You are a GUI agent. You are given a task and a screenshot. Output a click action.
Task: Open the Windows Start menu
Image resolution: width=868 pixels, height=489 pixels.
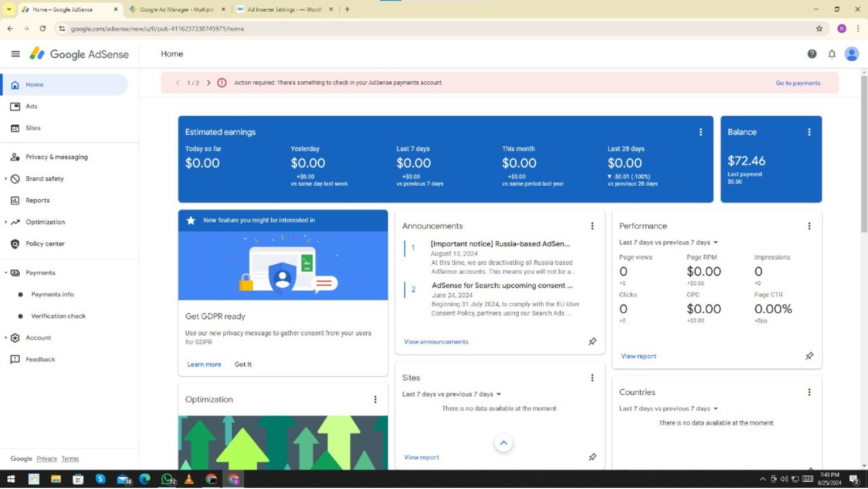pos(11,479)
